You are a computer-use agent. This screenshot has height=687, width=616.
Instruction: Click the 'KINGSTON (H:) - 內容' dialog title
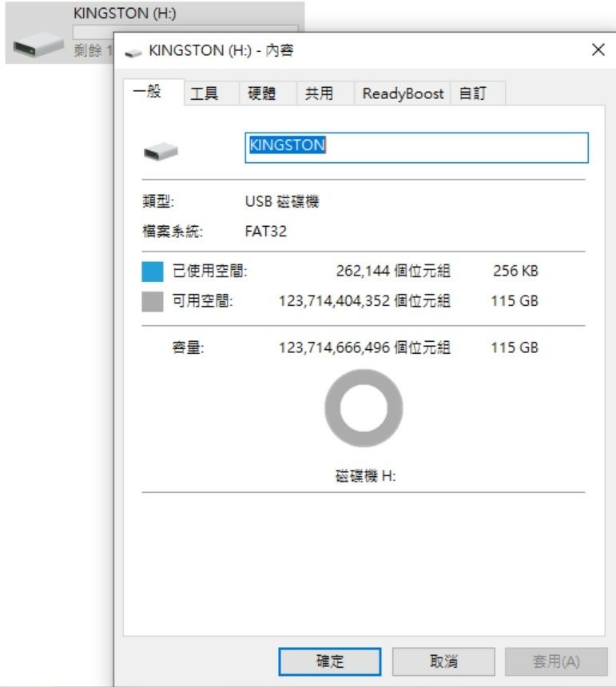[221, 50]
